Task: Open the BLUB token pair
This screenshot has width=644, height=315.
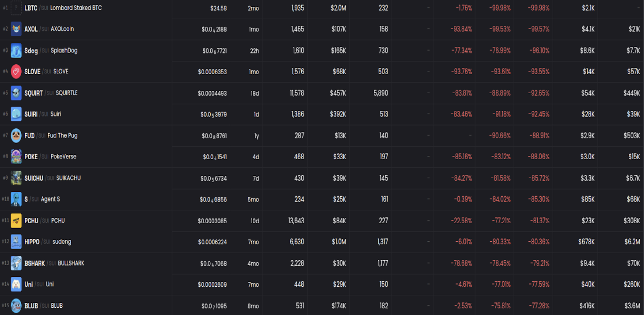Action: (x=322, y=306)
